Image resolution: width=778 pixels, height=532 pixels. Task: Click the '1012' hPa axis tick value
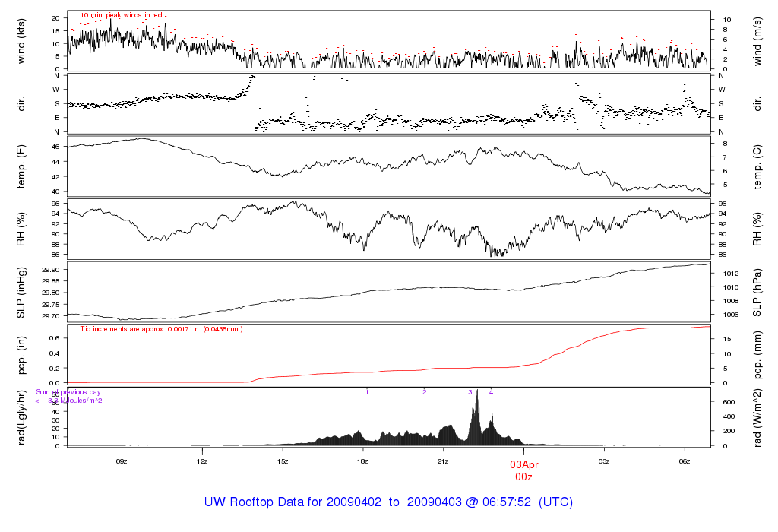[x=731, y=274]
